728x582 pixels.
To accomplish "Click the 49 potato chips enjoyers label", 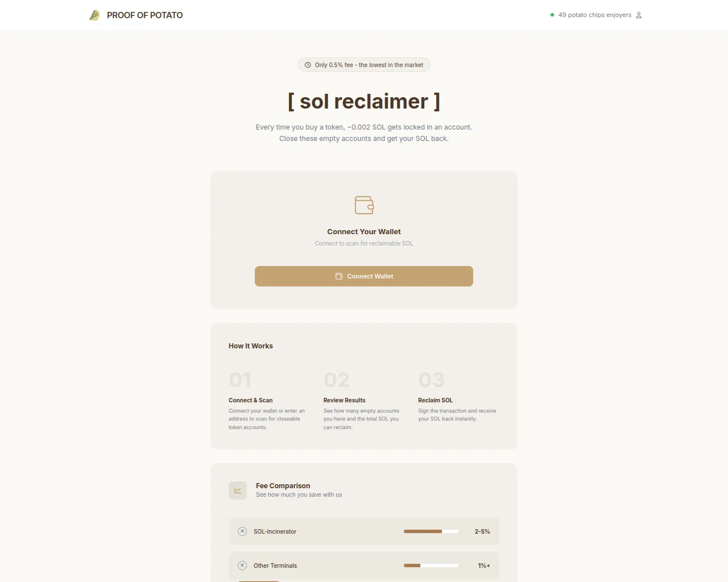I will click(595, 15).
